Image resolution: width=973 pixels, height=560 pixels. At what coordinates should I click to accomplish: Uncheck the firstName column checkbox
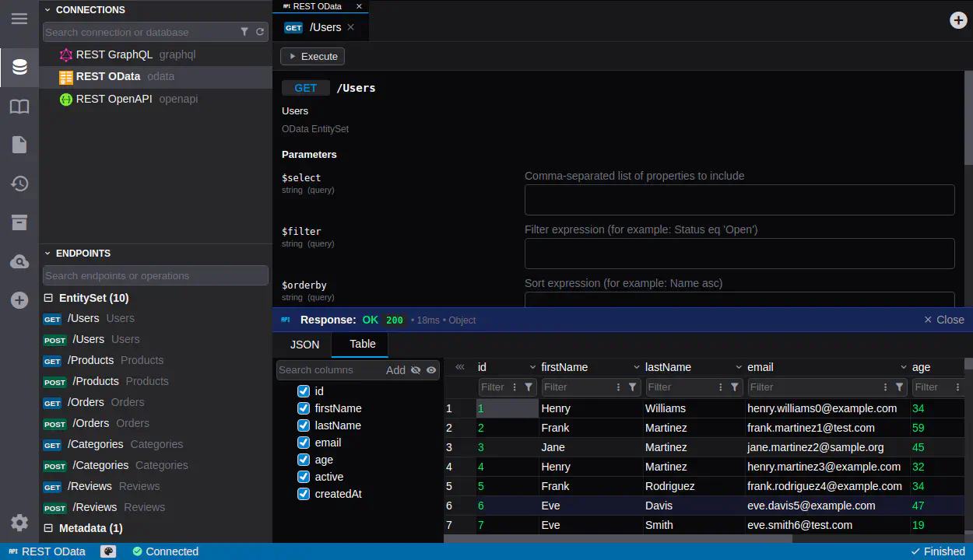[x=304, y=408]
